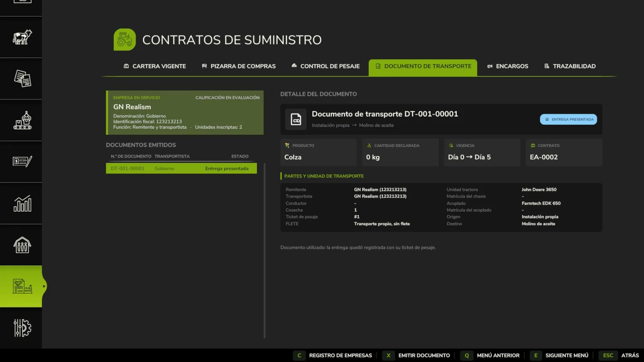644x362 pixels.
Task: Open the silo storage building sidebar icon
Action: 22,245
